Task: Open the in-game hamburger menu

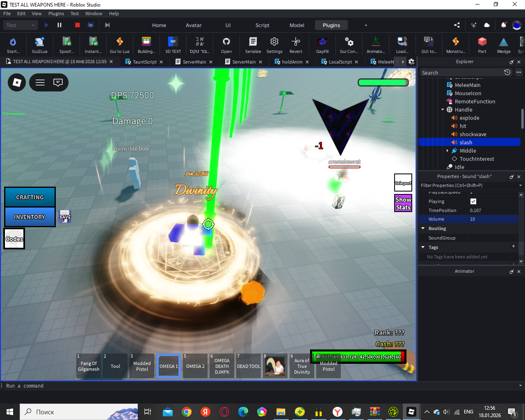Action: [40, 82]
